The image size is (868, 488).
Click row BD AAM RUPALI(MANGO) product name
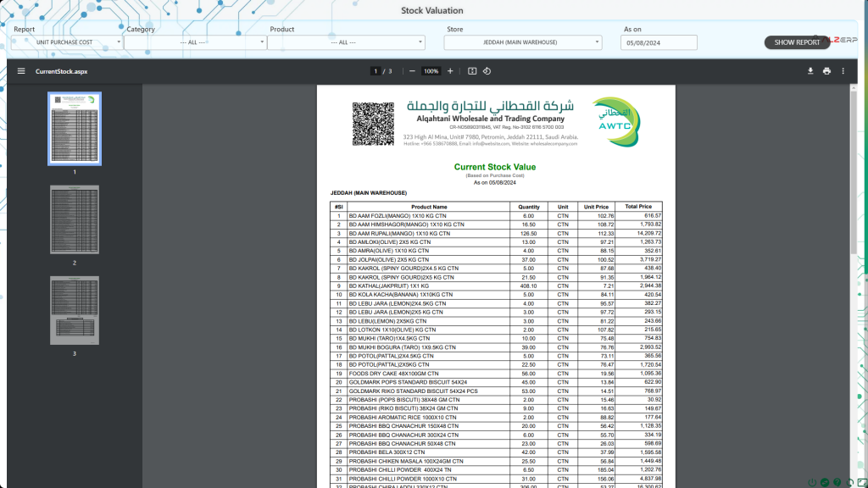[399, 234]
